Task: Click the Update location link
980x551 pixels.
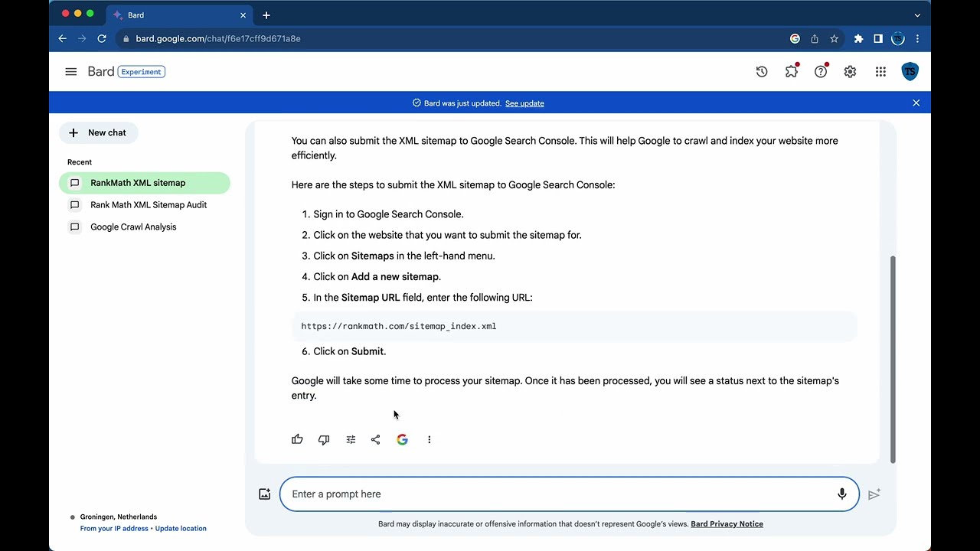Action: point(181,529)
